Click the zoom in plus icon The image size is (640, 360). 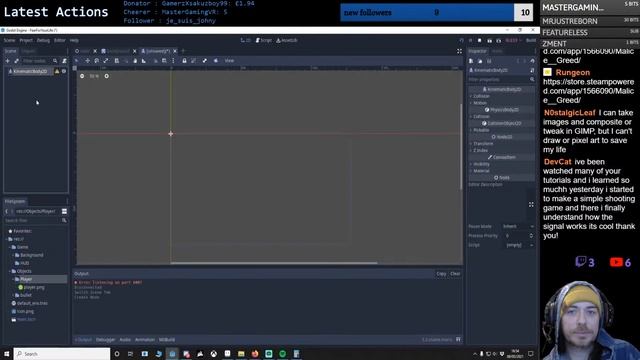pyautogui.click(x=107, y=76)
